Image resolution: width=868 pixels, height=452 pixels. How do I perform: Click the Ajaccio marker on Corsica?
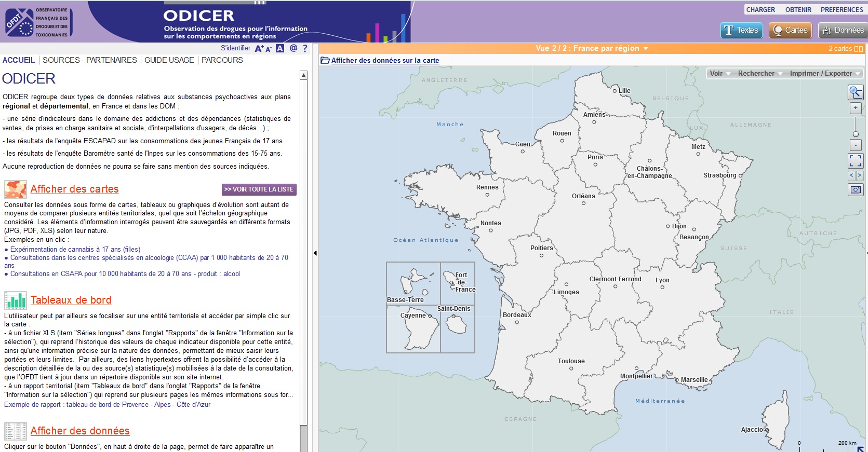766,430
